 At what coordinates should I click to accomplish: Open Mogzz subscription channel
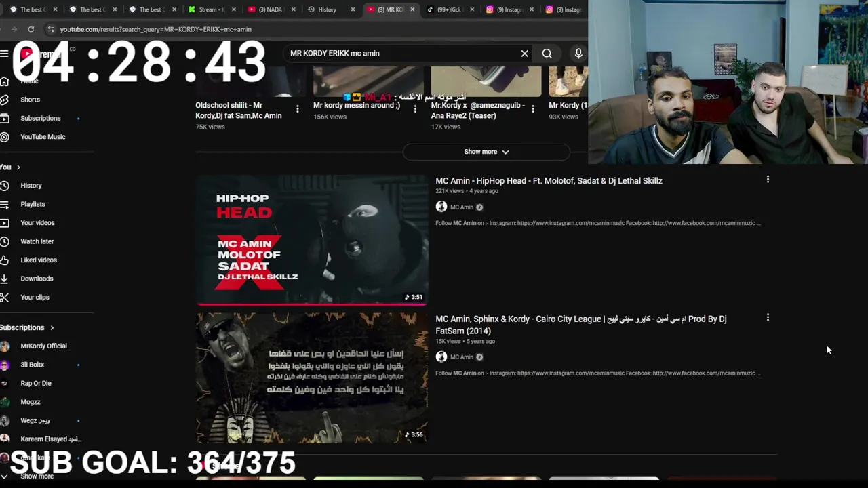point(31,402)
